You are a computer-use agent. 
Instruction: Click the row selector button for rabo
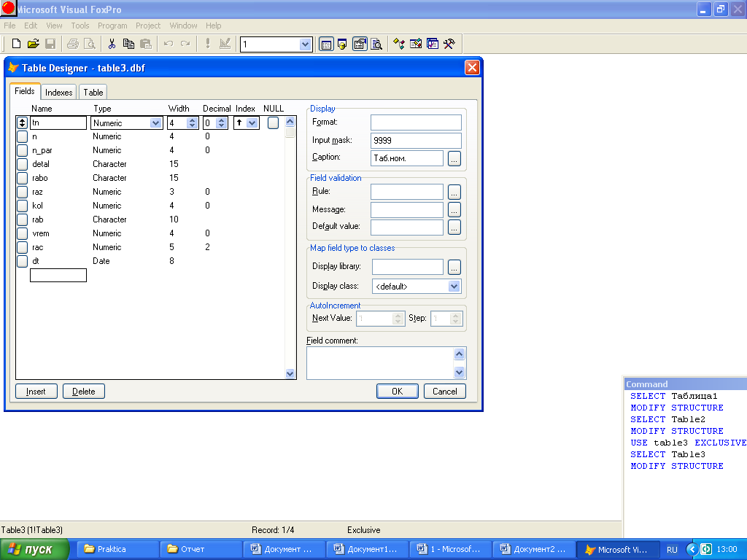23,178
